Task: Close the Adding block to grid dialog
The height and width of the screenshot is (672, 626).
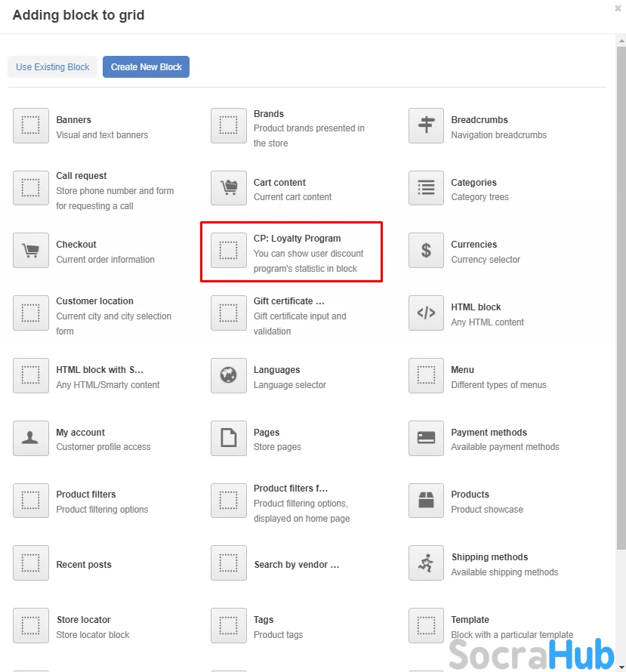Action: 618,9
